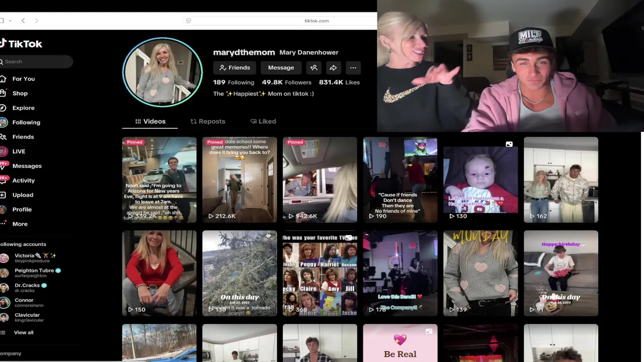Image resolution: width=644 pixels, height=362 pixels.
Task: Click the Company footer link
Action: (11, 353)
